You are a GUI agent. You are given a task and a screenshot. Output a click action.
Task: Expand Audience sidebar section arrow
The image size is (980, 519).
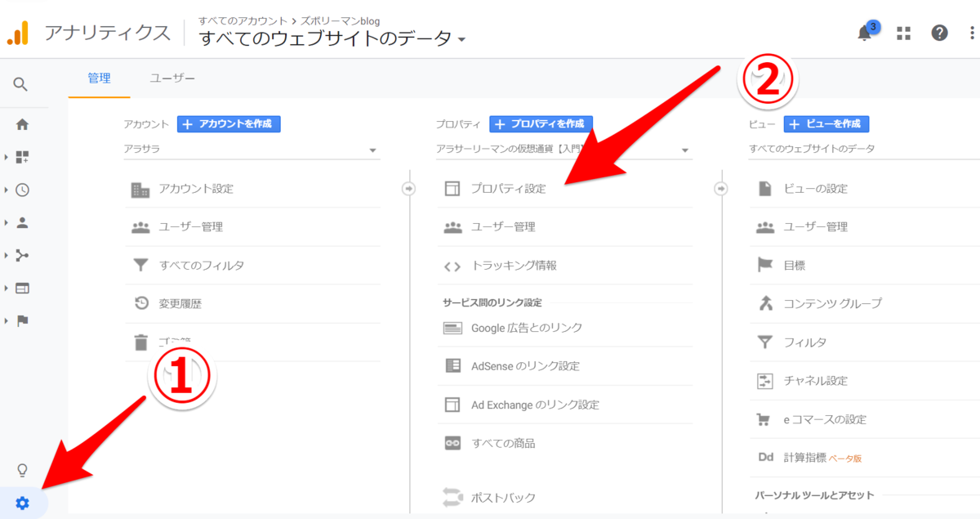pos(7,222)
